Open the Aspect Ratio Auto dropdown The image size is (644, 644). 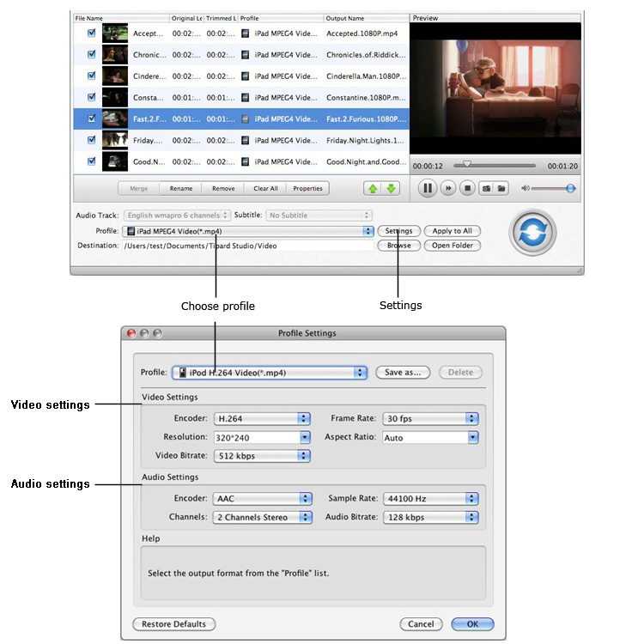click(x=430, y=437)
